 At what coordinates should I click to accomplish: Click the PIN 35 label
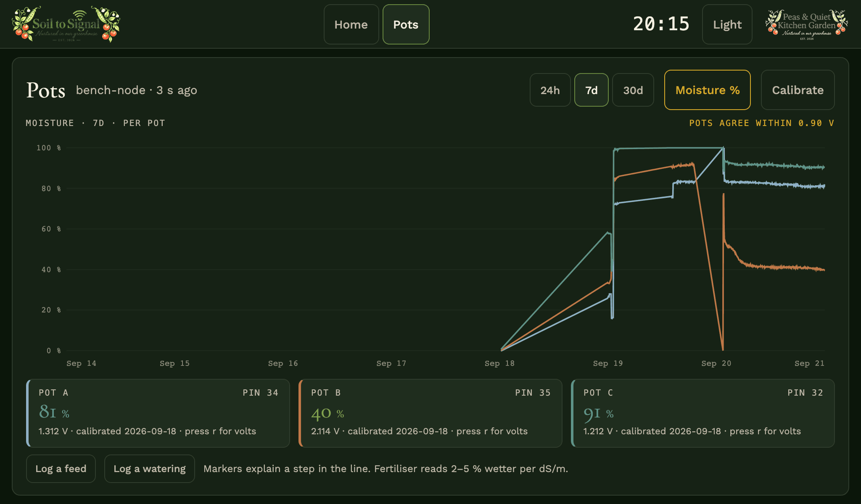pyautogui.click(x=533, y=393)
